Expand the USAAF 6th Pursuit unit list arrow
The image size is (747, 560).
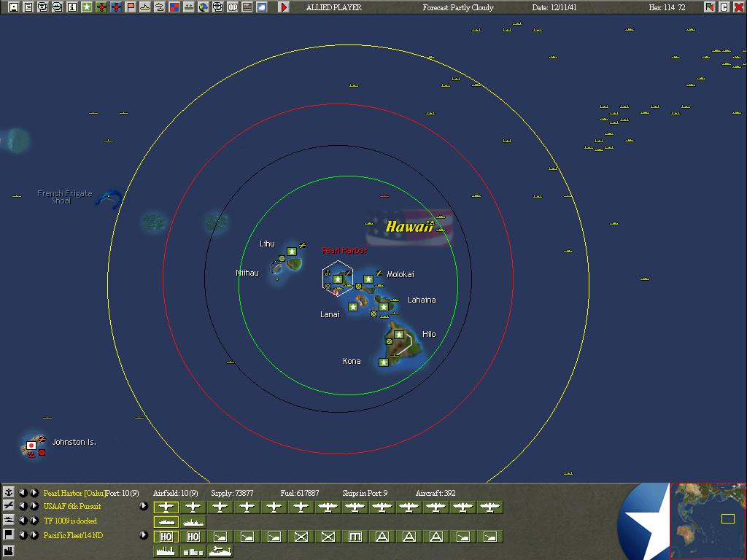pyautogui.click(x=144, y=506)
